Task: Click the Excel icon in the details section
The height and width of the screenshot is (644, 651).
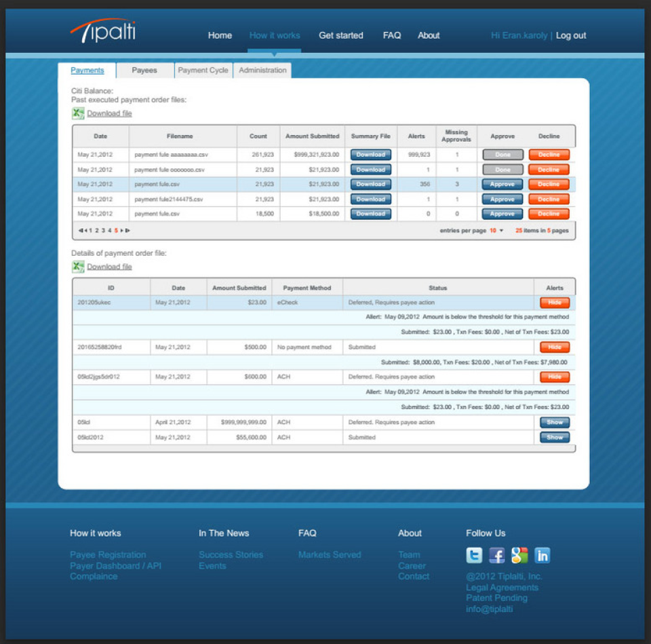Action: click(77, 266)
